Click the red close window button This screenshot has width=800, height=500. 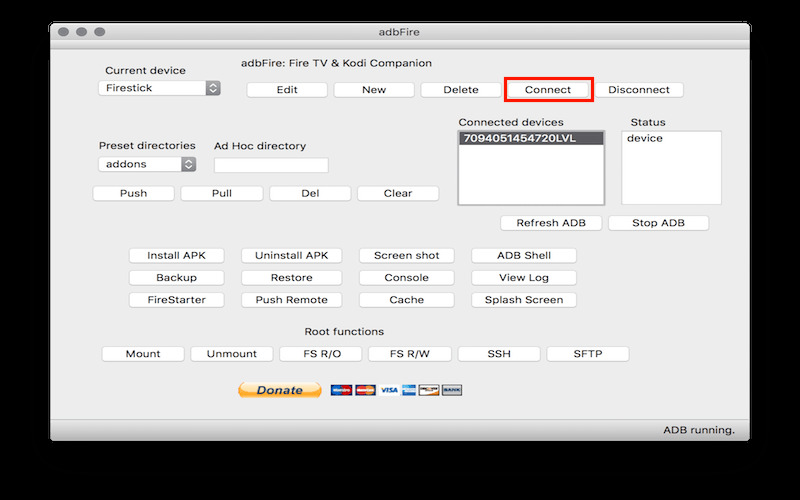(63, 32)
